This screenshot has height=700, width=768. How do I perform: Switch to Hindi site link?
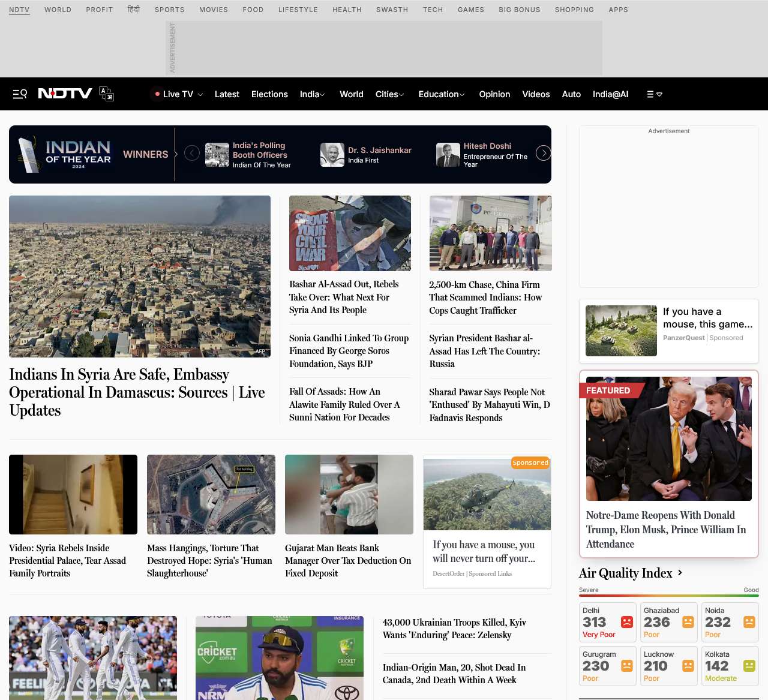point(134,10)
